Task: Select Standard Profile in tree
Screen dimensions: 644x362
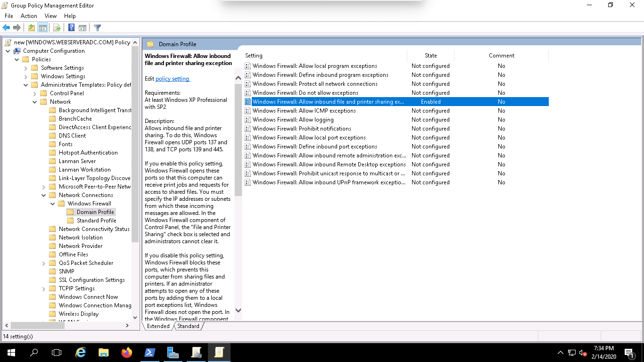Action: click(96, 221)
